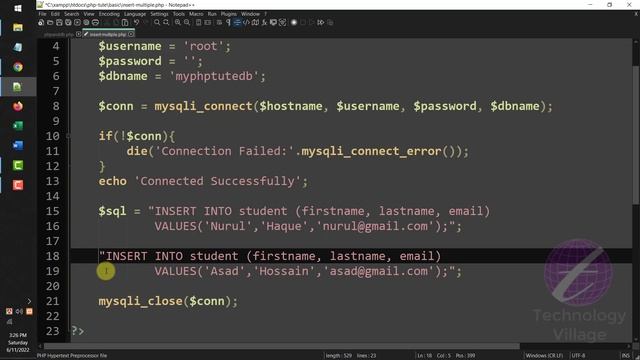Close the first inactive tab
This screenshot has width=640, height=360.
coord(79,34)
